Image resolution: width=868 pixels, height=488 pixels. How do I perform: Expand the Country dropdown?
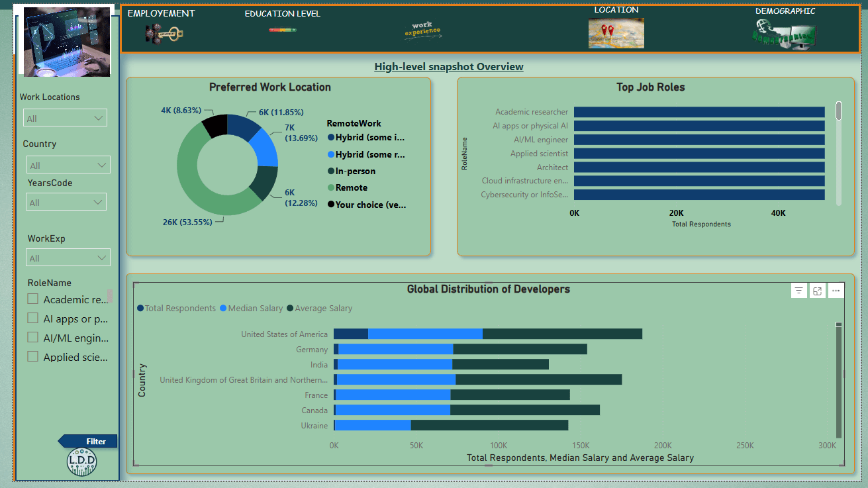[68, 165]
